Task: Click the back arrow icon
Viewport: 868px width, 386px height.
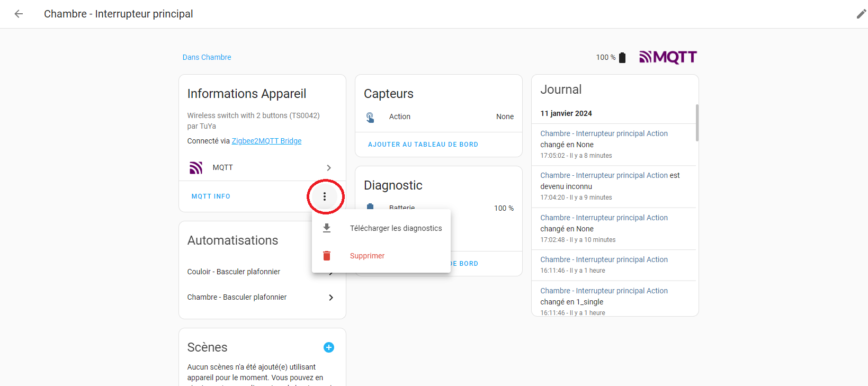Action: pyautogui.click(x=19, y=14)
